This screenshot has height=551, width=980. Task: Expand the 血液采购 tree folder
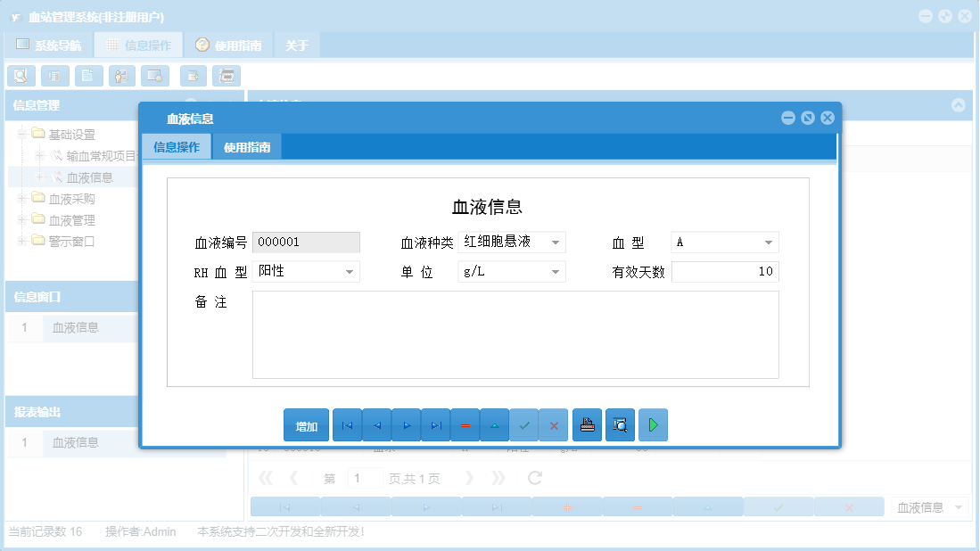coord(20,197)
